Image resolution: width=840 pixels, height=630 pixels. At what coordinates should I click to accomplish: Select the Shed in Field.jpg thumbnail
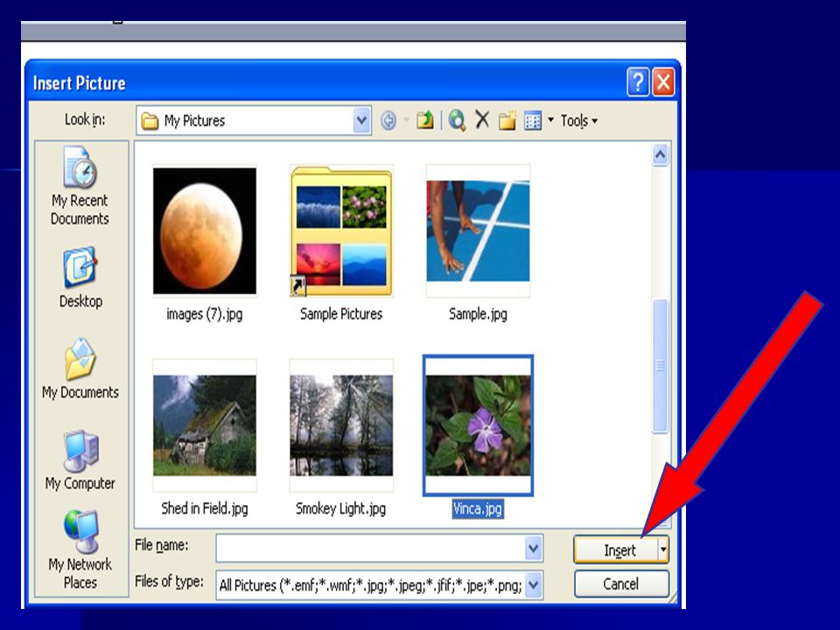[x=205, y=425]
